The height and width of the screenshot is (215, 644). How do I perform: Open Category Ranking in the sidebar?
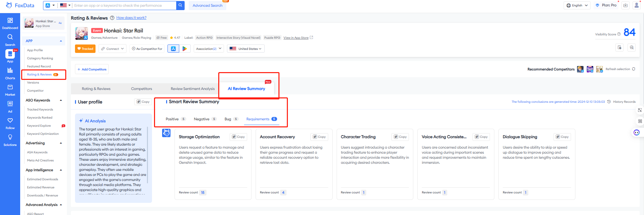(40, 58)
